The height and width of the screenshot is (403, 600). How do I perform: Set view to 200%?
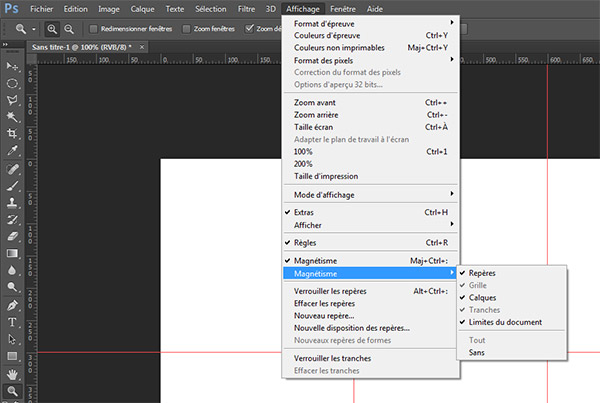[x=371, y=164]
